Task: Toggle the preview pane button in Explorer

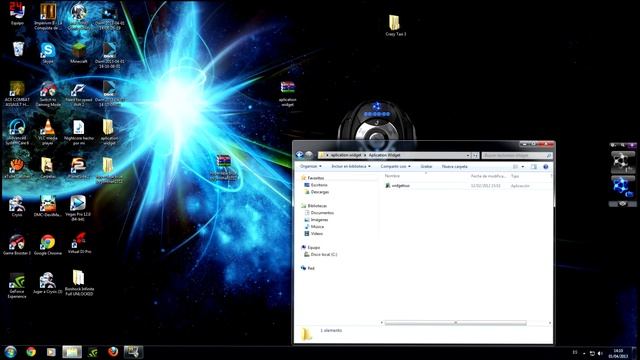Action: pos(534,167)
